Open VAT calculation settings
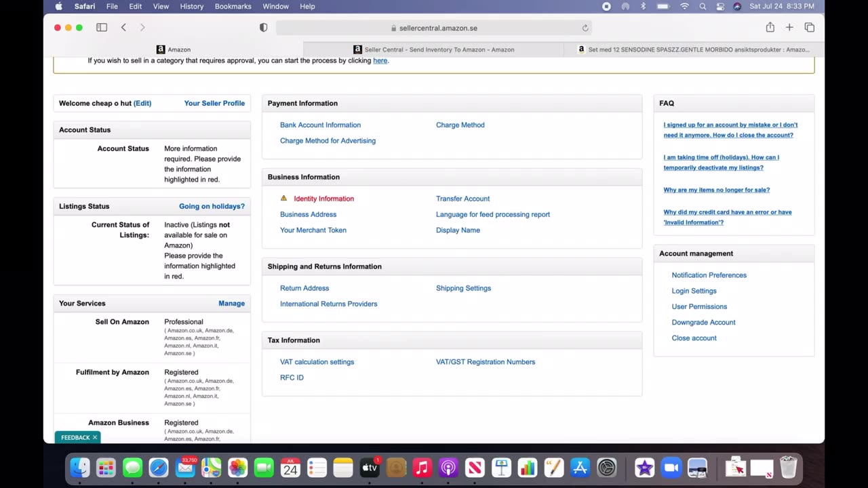This screenshot has width=868, height=488. pyautogui.click(x=317, y=362)
